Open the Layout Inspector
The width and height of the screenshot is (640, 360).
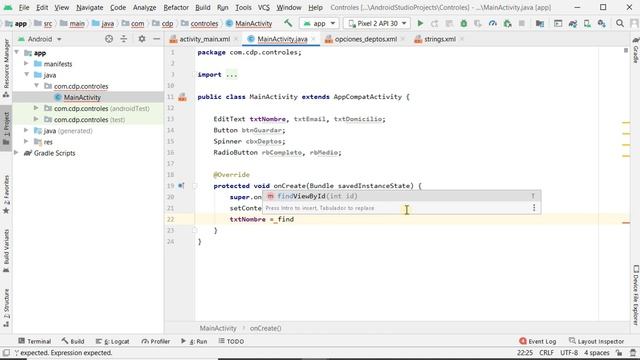[x=597, y=341]
